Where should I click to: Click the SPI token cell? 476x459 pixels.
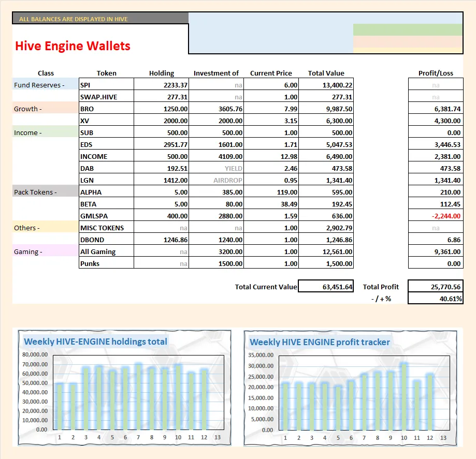point(106,85)
